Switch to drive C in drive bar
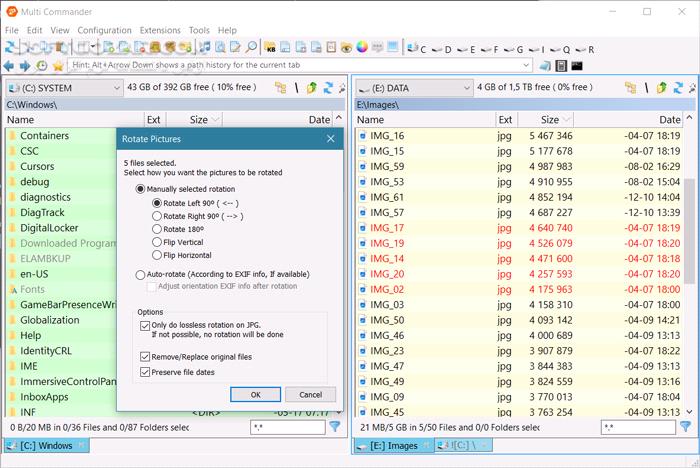700x468 pixels. tap(417, 49)
